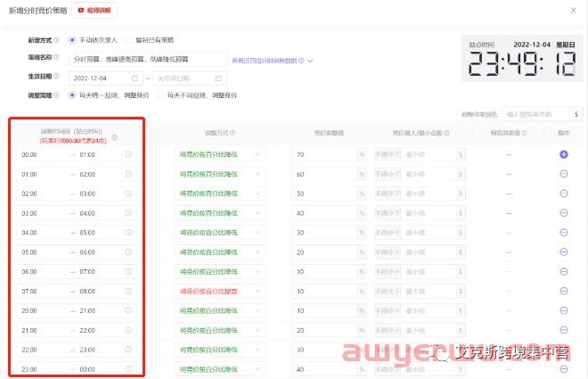Open the red video tutorial button
Screen dimensions: 588x379
pos(94,11)
